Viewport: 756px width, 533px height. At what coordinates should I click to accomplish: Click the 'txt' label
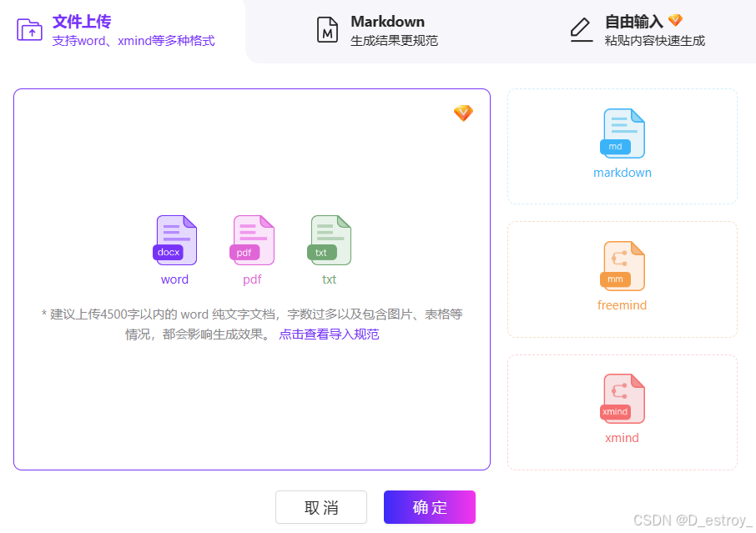pos(330,279)
